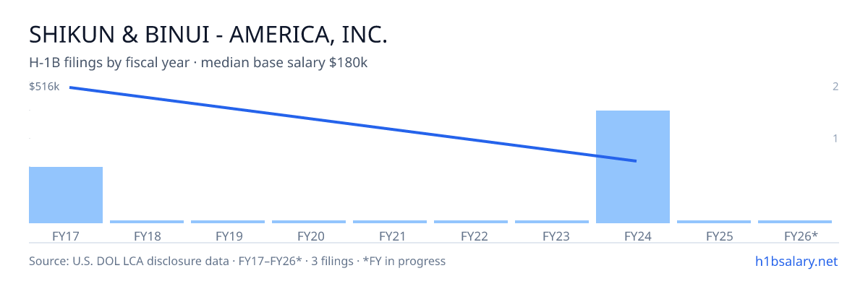Screen dimensions: 868x289
Task: Click the small FY25 filings bar
Action: (x=714, y=222)
